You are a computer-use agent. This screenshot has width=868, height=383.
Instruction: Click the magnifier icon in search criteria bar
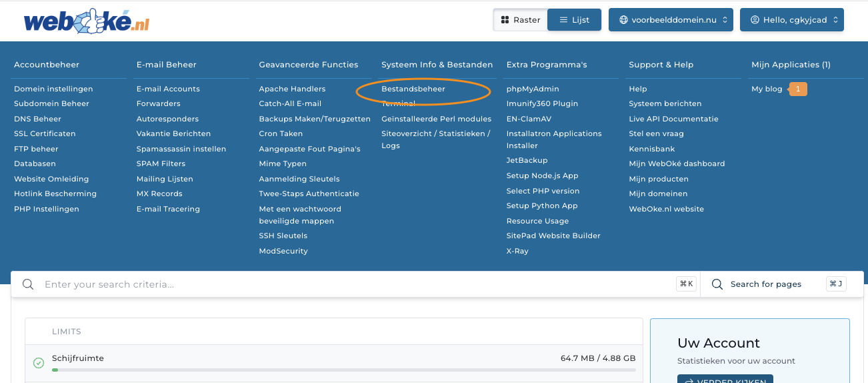pyautogui.click(x=28, y=284)
